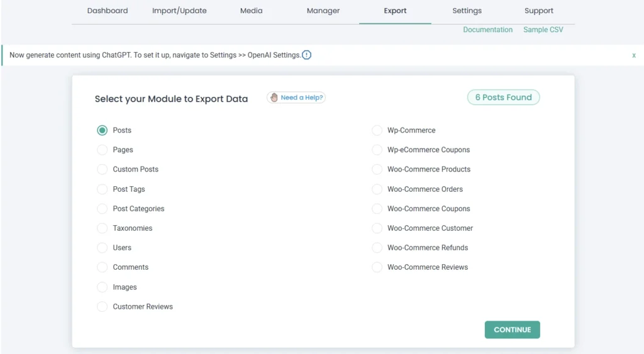Open the Documentation link
The image size is (644, 354).
(487, 30)
